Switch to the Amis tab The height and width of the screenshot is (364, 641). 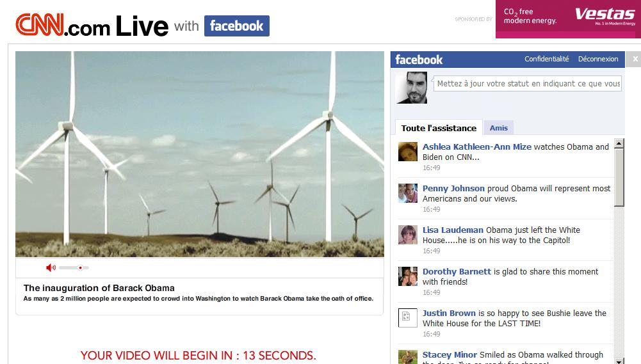499,128
